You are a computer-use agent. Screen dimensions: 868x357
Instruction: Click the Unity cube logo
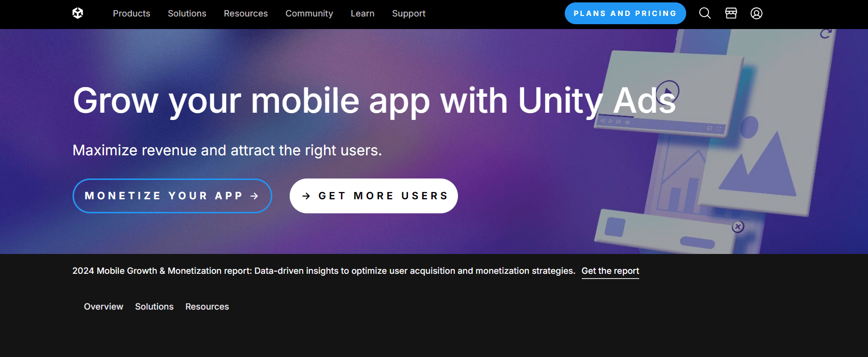(x=78, y=13)
